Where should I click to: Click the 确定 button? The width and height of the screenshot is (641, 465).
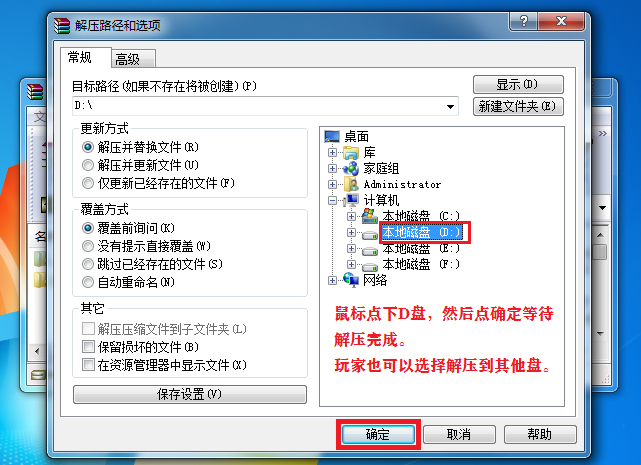pos(378,434)
